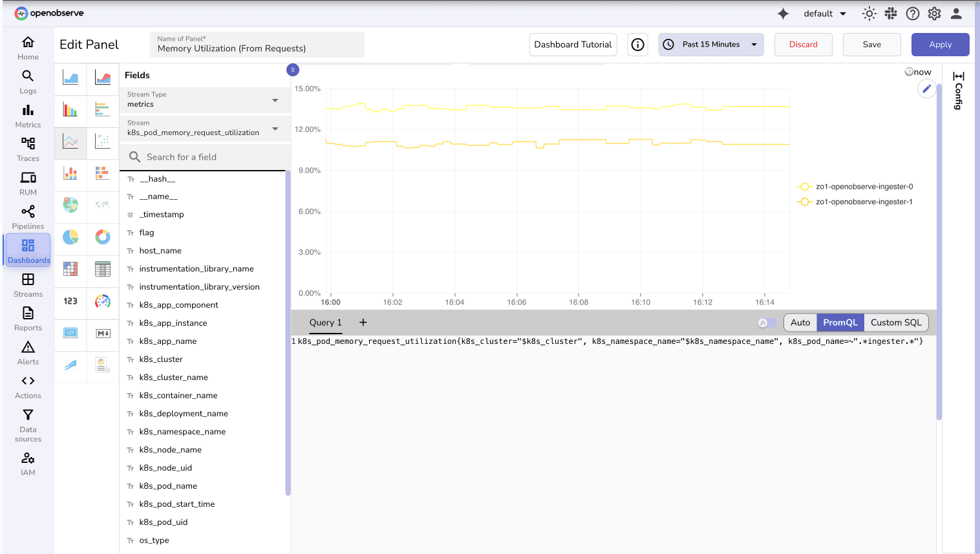This screenshot has width=980, height=554.
Task: Toggle light/dark theme with the sun icon
Action: click(869, 13)
